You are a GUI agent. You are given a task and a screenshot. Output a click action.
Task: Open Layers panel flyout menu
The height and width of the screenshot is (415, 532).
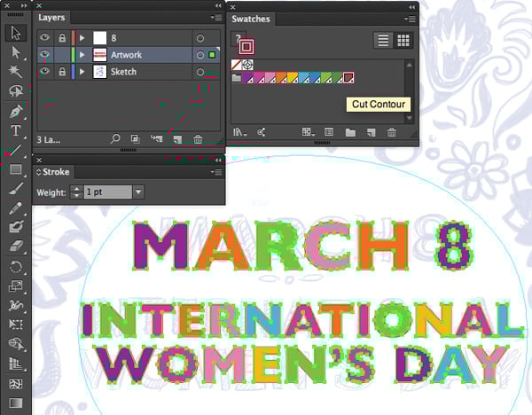coord(216,18)
